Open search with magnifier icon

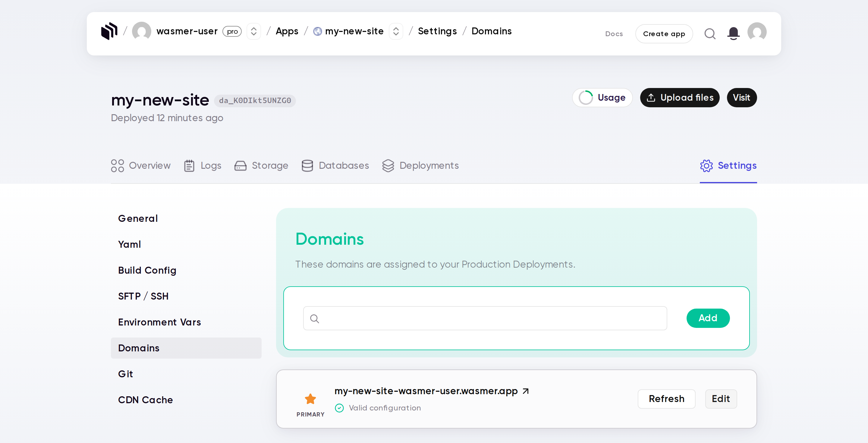coord(710,34)
